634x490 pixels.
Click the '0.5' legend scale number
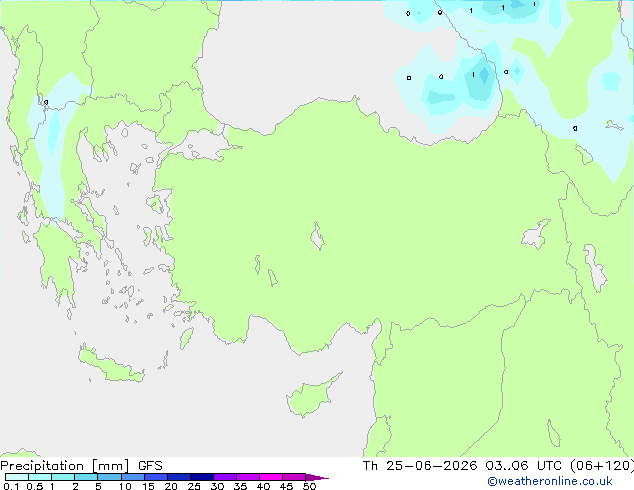[x=34, y=486]
